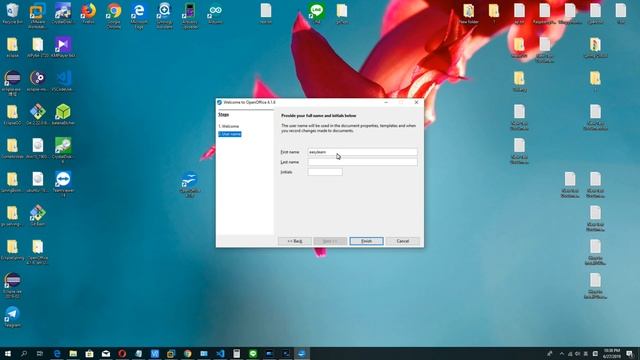Select the Telegram desktop shortcut
640x360 pixels.
click(x=12, y=317)
